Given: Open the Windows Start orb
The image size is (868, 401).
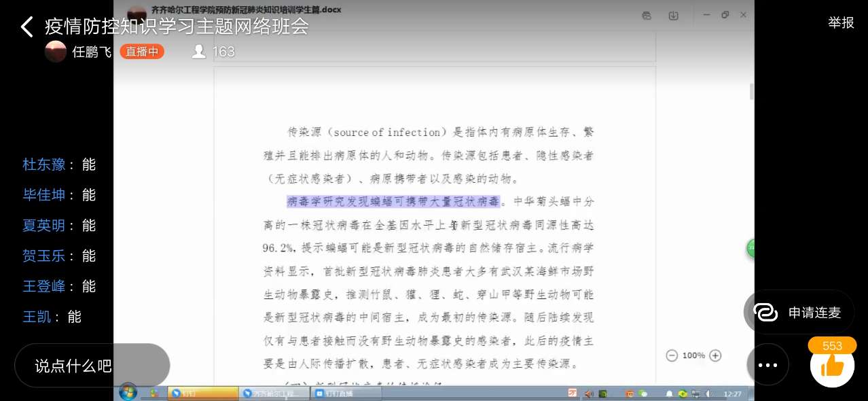Looking at the screenshot, I should click(128, 392).
